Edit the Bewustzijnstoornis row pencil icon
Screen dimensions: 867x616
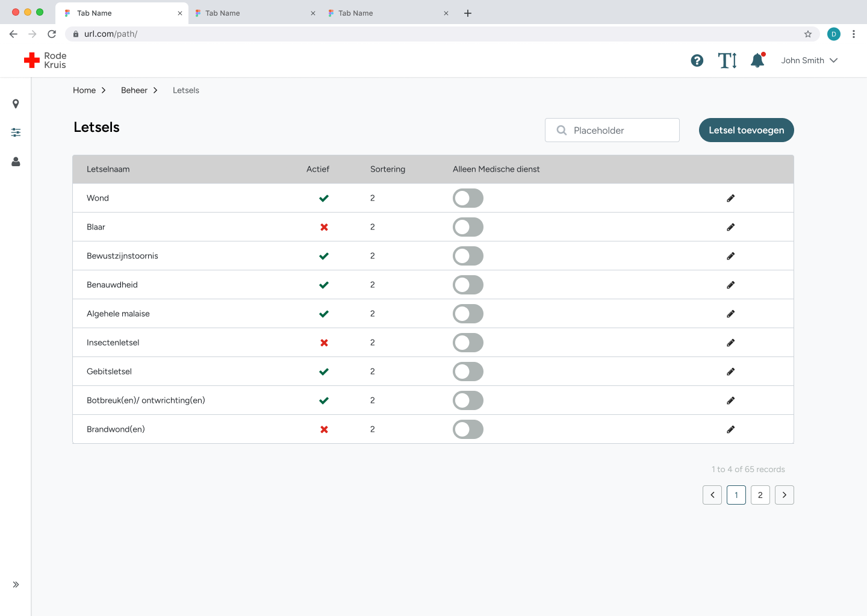730,256
